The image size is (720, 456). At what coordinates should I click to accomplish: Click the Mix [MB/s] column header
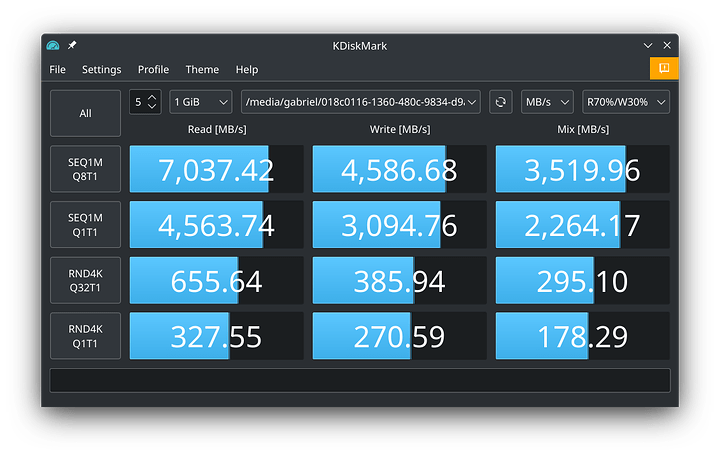coord(583,129)
